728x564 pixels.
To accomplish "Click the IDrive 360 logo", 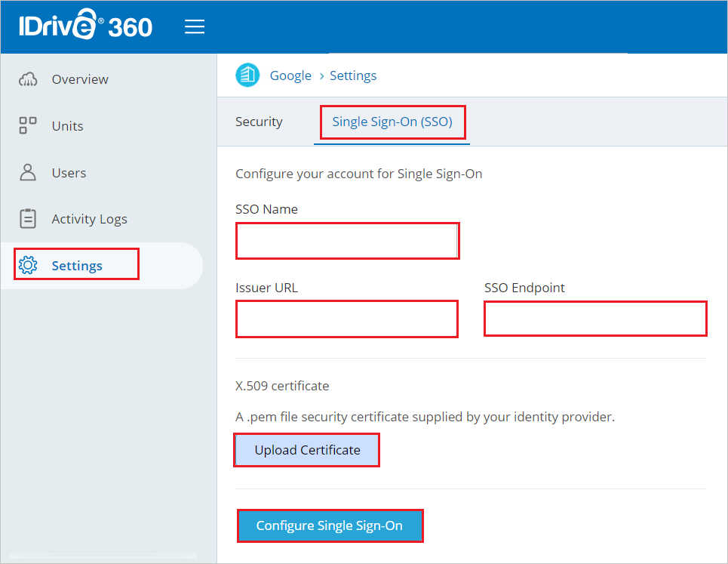I will click(85, 25).
